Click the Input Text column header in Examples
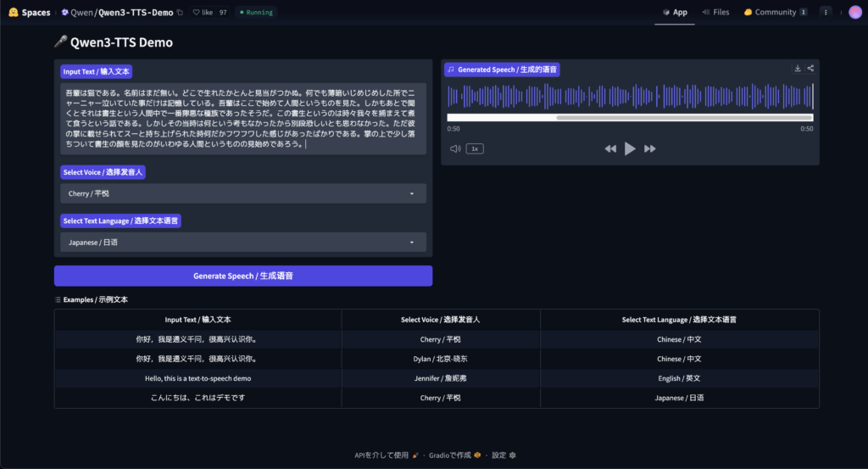868x469 pixels. pyautogui.click(x=198, y=320)
